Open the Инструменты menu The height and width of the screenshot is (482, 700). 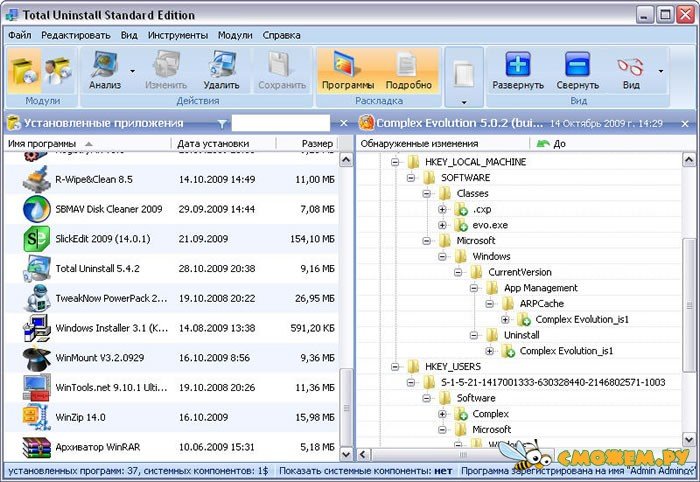click(x=177, y=35)
